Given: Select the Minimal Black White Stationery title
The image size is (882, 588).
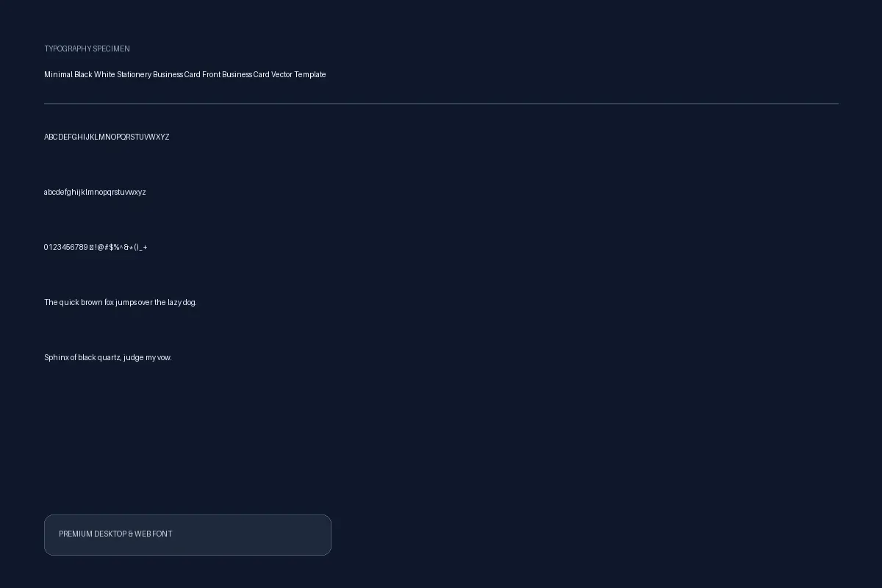Looking at the screenshot, I should (185, 74).
